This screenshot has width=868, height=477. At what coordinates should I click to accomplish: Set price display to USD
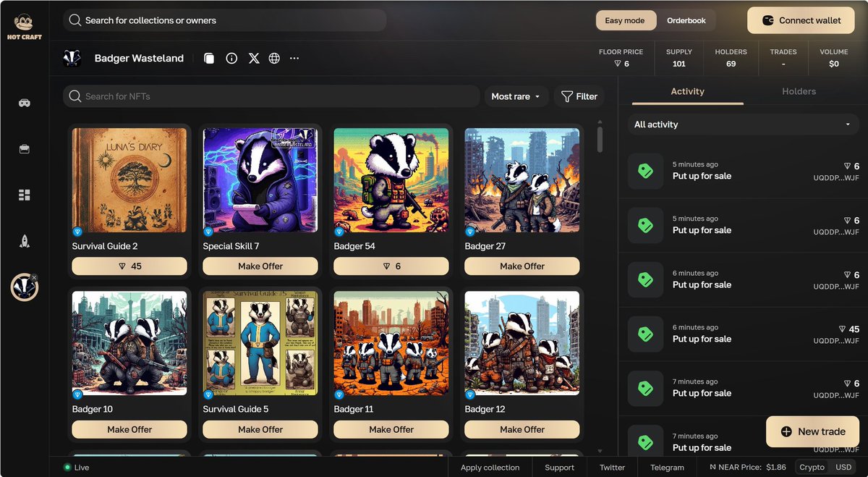(x=843, y=467)
